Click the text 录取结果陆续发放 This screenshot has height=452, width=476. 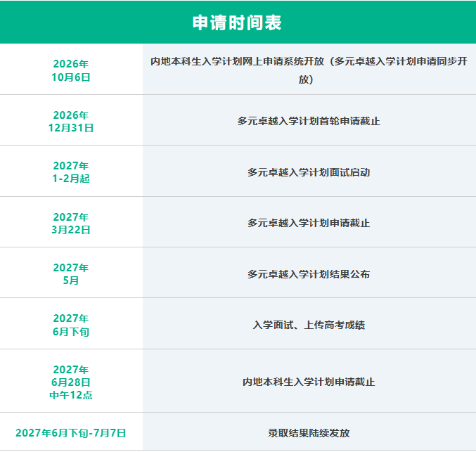pyautogui.click(x=309, y=433)
